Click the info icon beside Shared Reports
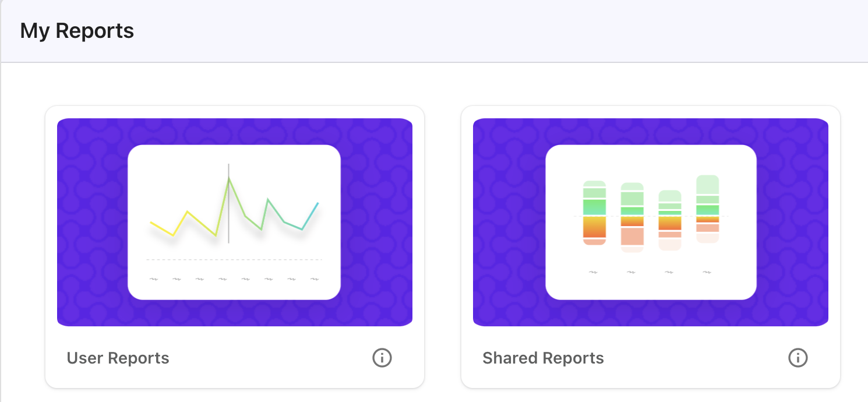This screenshot has width=868, height=402. click(x=798, y=358)
